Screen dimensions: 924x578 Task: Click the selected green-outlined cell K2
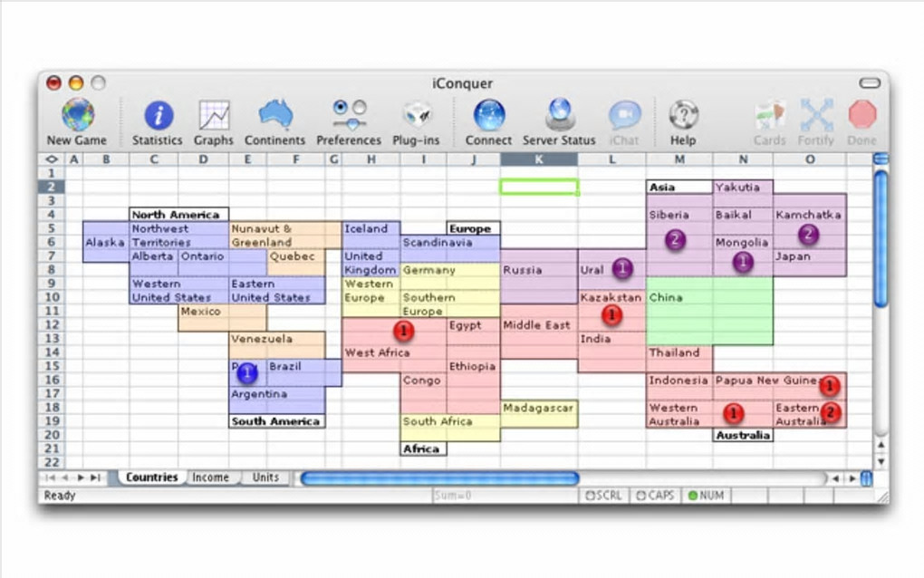(539, 187)
